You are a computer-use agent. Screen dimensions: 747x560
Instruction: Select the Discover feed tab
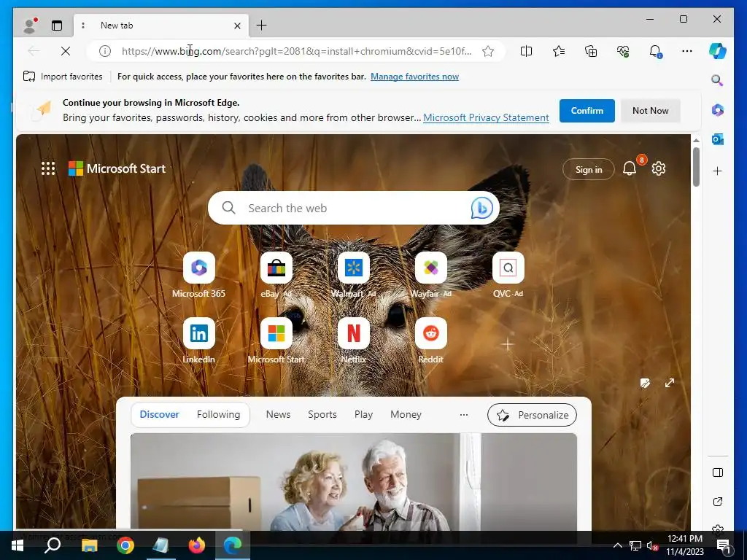tap(159, 415)
